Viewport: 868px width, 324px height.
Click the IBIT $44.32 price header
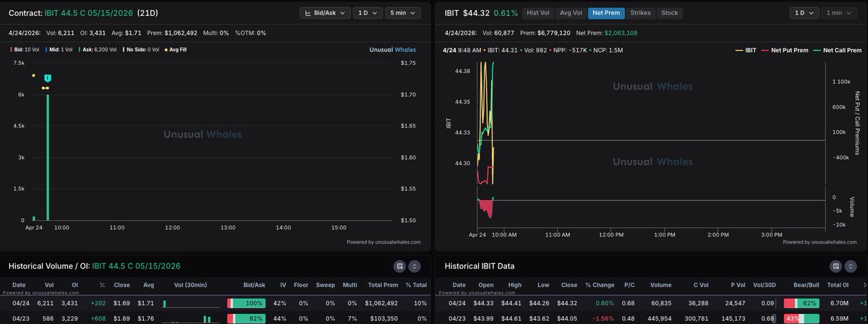[467, 13]
